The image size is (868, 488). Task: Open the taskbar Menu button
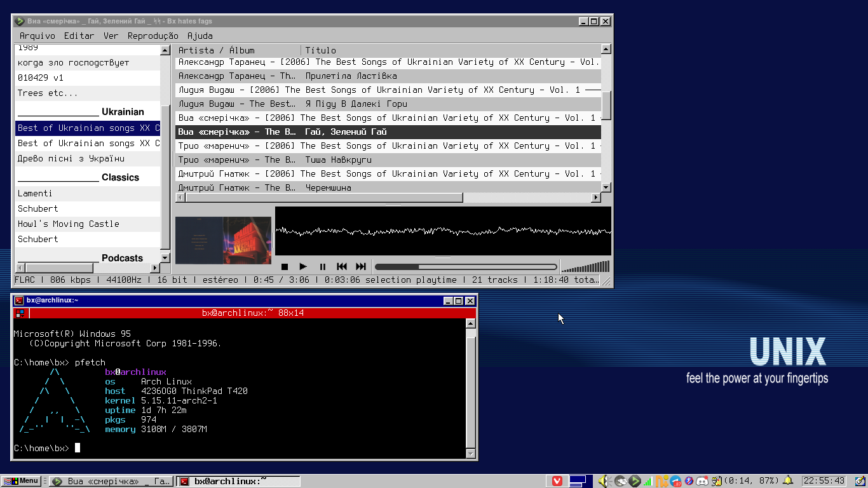(21, 481)
